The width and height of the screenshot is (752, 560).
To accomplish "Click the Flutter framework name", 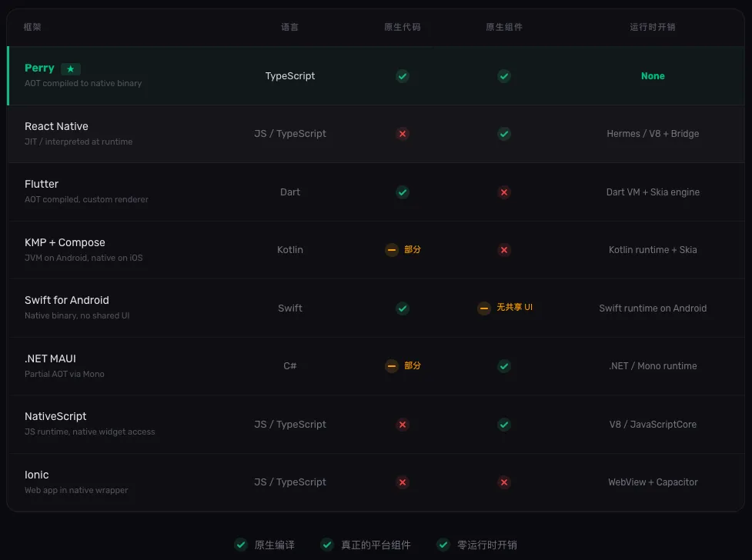I will point(42,184).
